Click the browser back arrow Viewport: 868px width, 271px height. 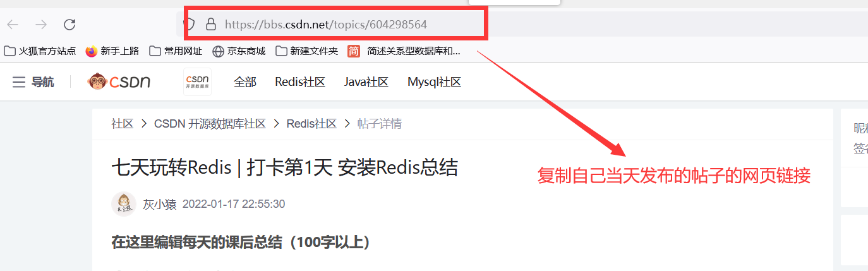13,25
